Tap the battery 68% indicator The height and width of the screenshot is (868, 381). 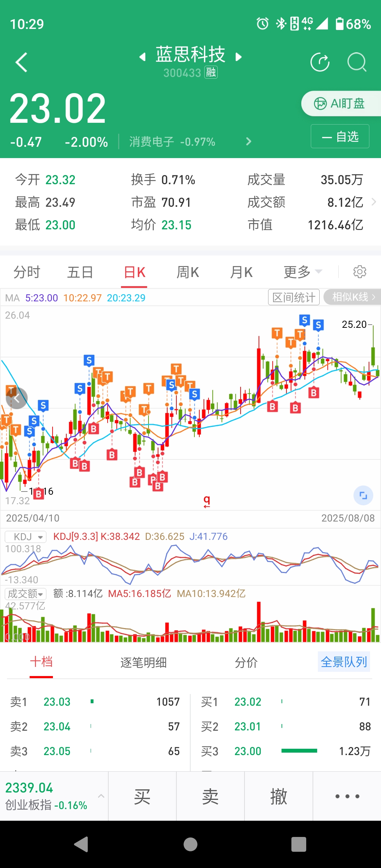353,24
